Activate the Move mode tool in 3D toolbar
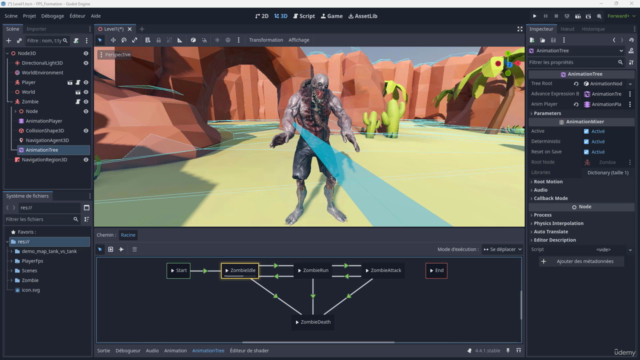Screen dimensions: 640x360 [x=113, y=40]
